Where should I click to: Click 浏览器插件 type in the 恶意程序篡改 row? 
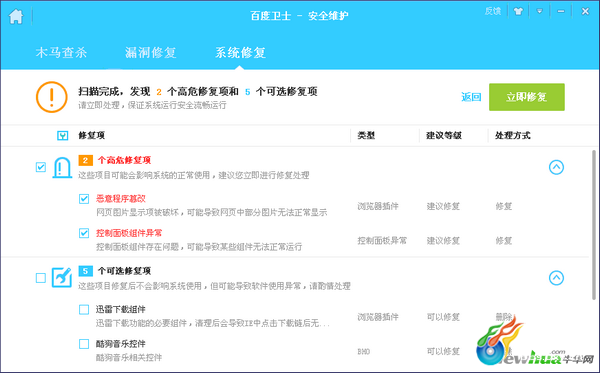(x=378, y=206)
